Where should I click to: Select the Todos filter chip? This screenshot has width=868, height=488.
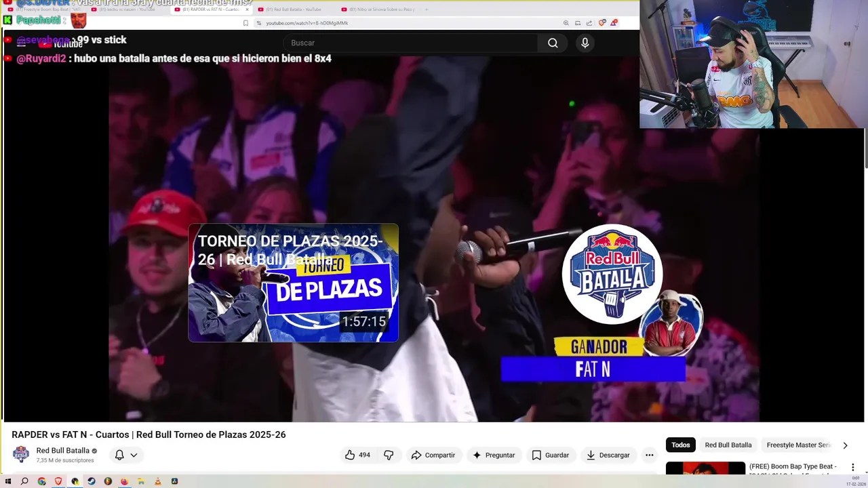(x=681, y=445)
